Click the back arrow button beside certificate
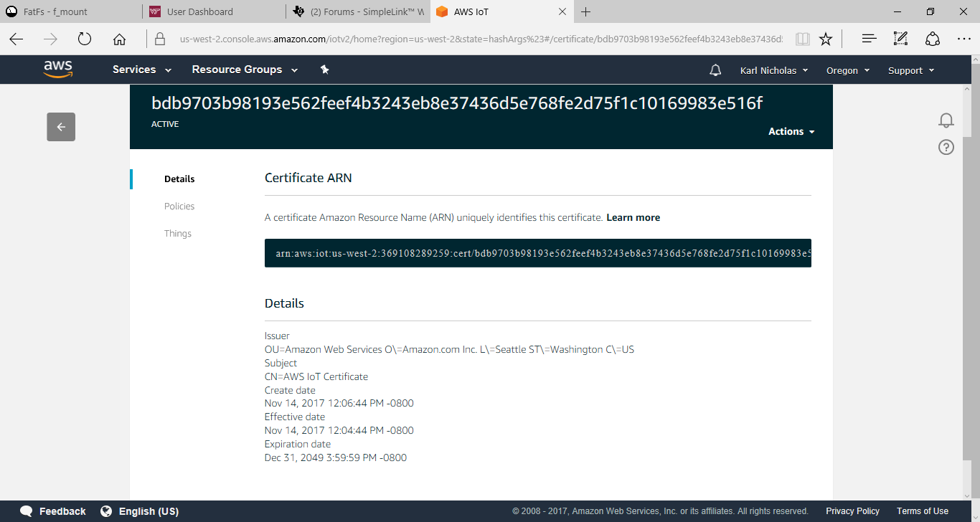980x522 pixels. coord(61,127)
